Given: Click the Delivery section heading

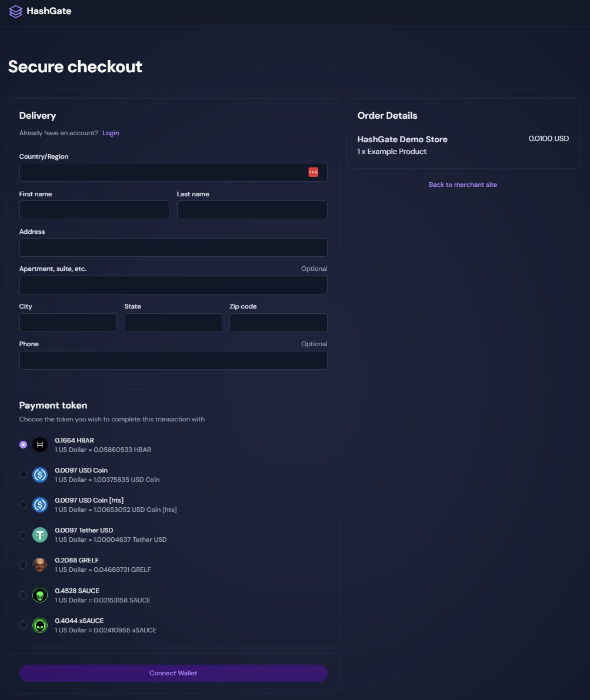Looking at the screenshot, I should pos(38,116).
